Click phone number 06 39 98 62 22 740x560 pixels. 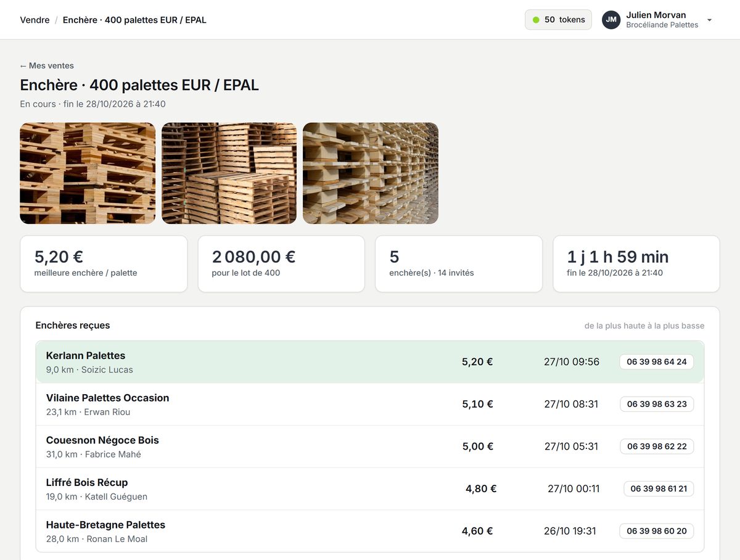point(657,447)
